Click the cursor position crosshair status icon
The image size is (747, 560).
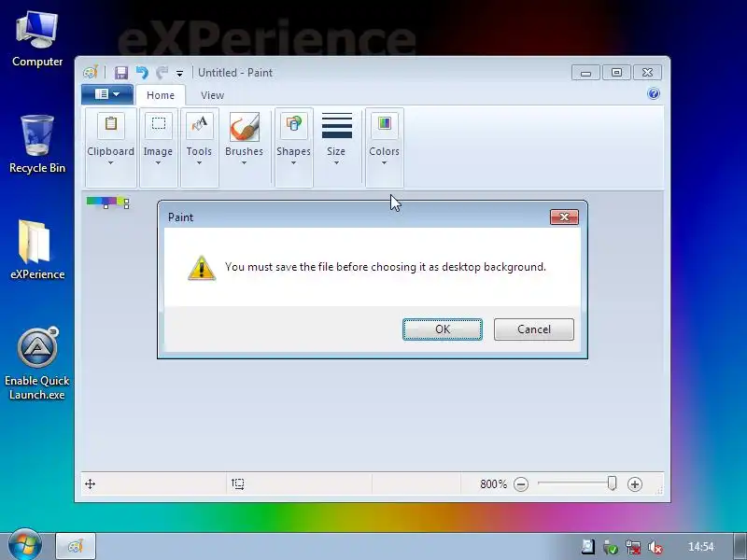click(90, 484)
